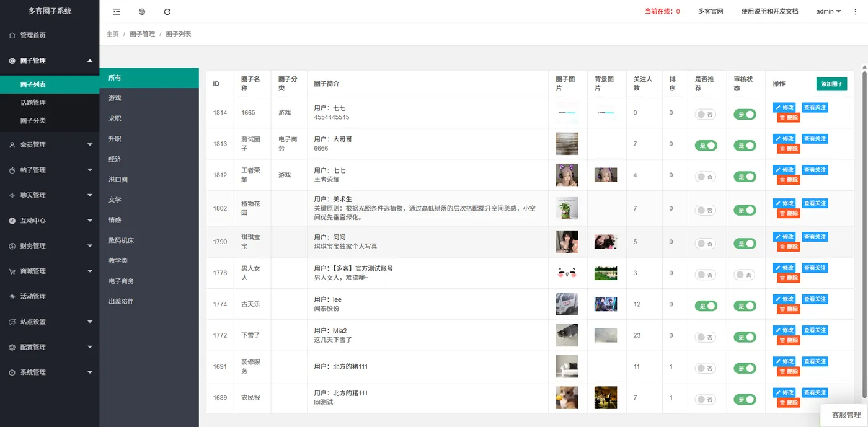Viewport: 868px width, 427px height.
Task: Expand 系统管理 submenu arrow
Action: 90,372
